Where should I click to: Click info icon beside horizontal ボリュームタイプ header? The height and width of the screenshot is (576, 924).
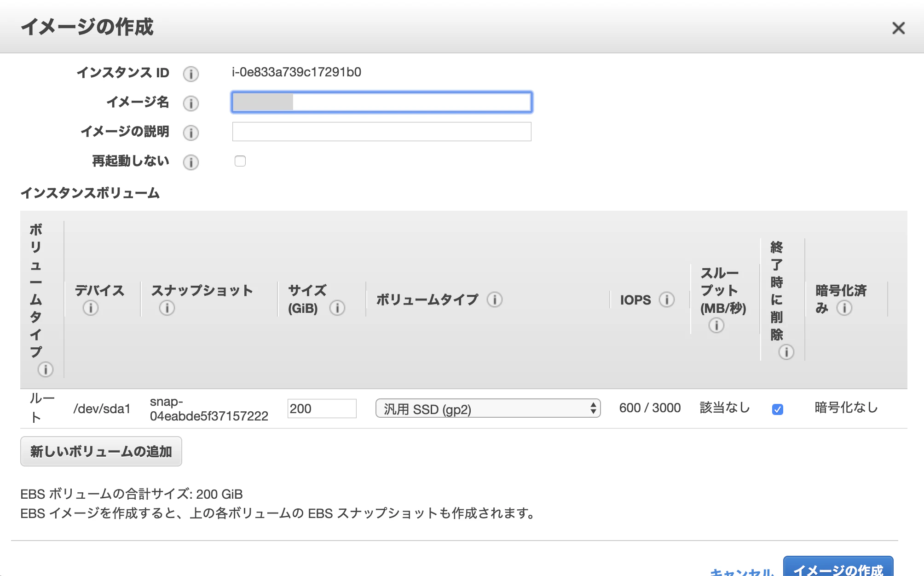tap(494, 300)
